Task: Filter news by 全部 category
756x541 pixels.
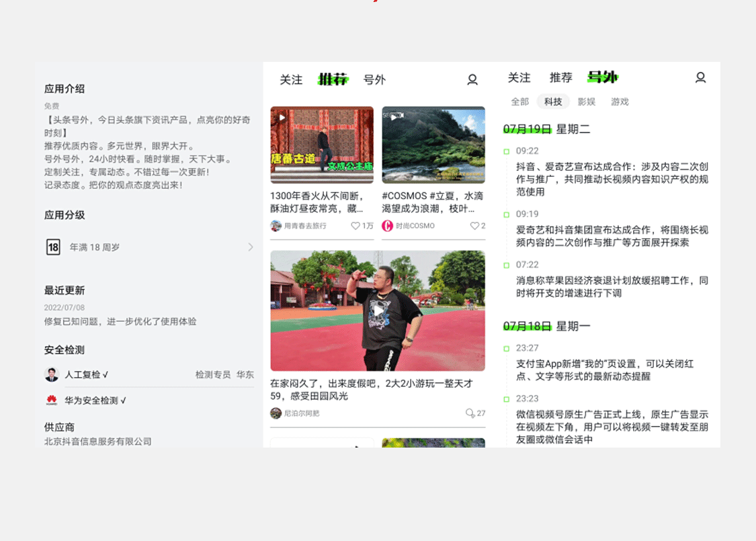Action: [519, 101]
